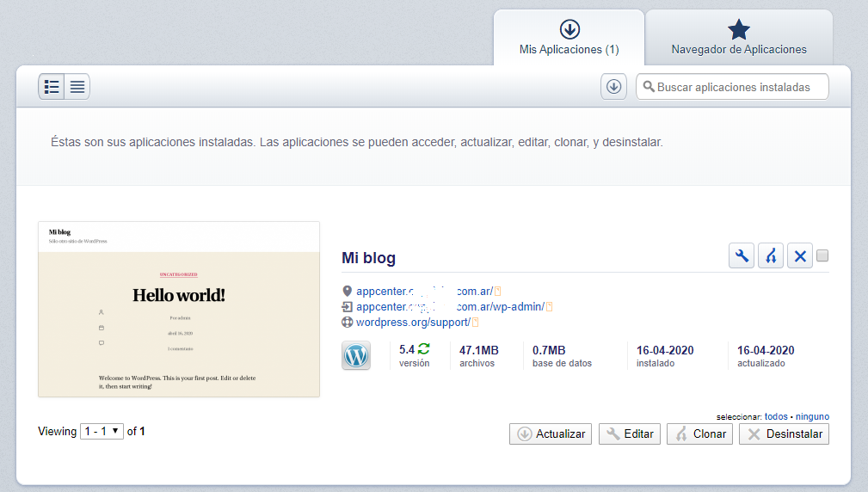The image size is (868, 492).
Task: Open the Viewing 1 - 1 page dropdown
Action: tap(102, 431)
